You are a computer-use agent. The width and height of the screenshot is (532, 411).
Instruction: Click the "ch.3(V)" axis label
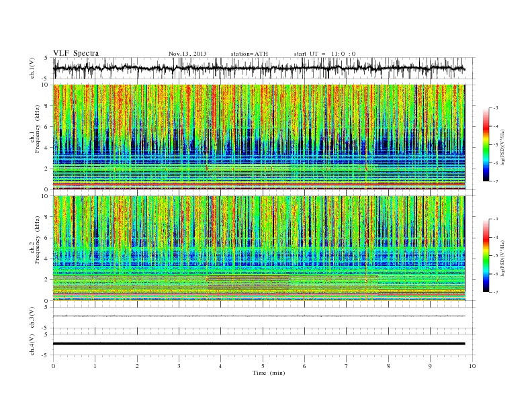32,318
